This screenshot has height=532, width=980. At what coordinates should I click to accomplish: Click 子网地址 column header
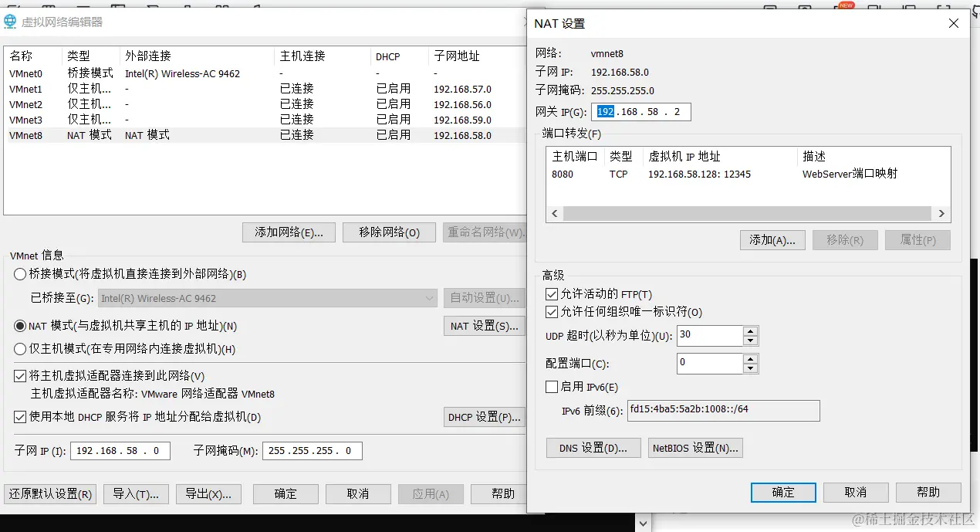coord(477,56)
